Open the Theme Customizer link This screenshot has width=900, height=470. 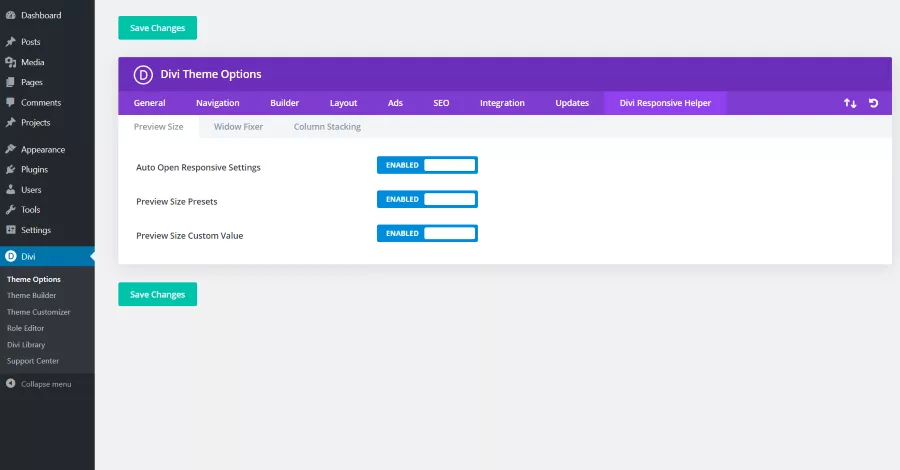[38, 312]
